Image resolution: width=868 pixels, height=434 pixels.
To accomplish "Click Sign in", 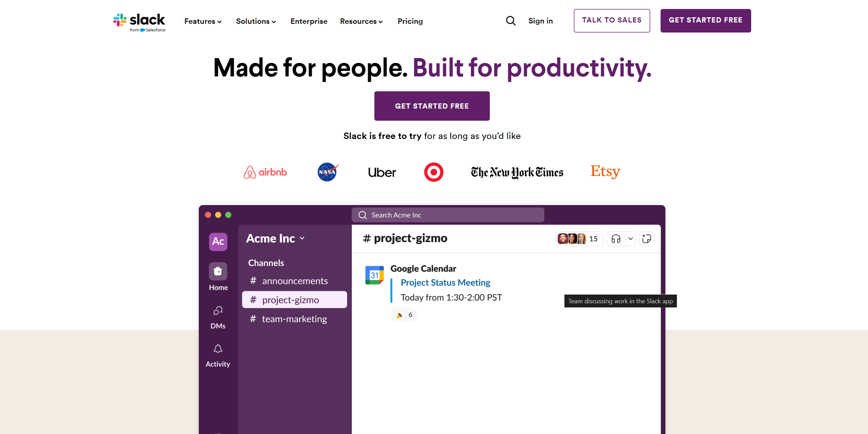I will click(540, 21).
